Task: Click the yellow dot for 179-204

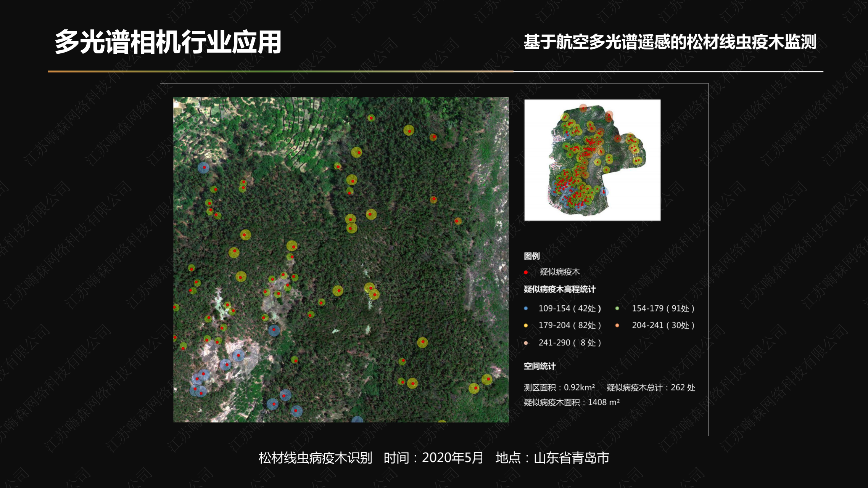Action: (x=526, y=326)
